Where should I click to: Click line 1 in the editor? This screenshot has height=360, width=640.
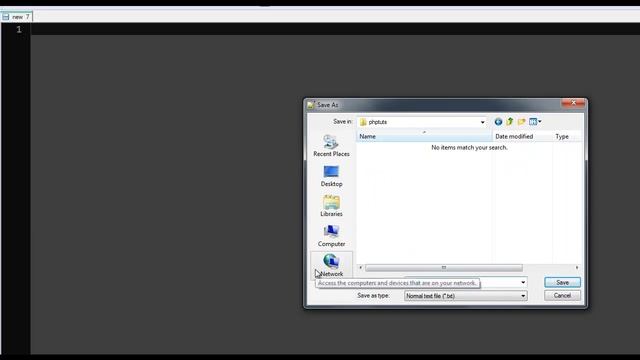(x=335, y=29)
